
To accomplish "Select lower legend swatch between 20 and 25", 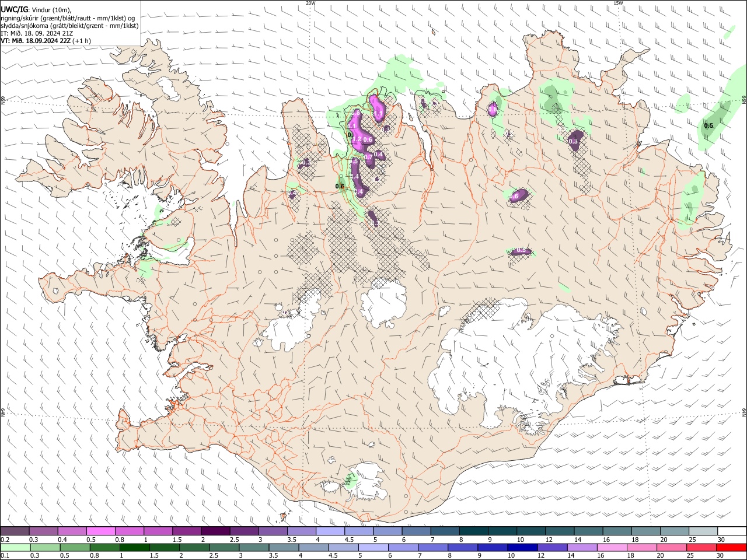I will point(671,547).
